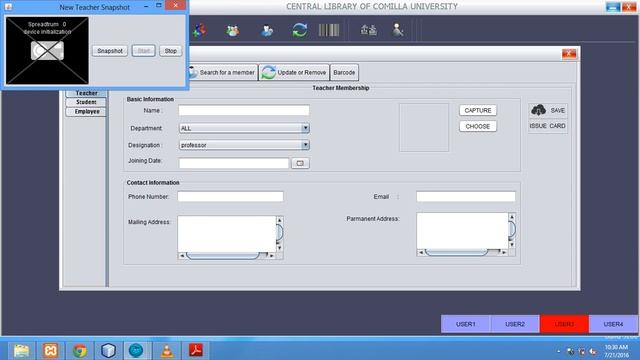Click the blue user-with-badge toolbar icon
This screenshot has height=360, width=640.
coord(267,31)
